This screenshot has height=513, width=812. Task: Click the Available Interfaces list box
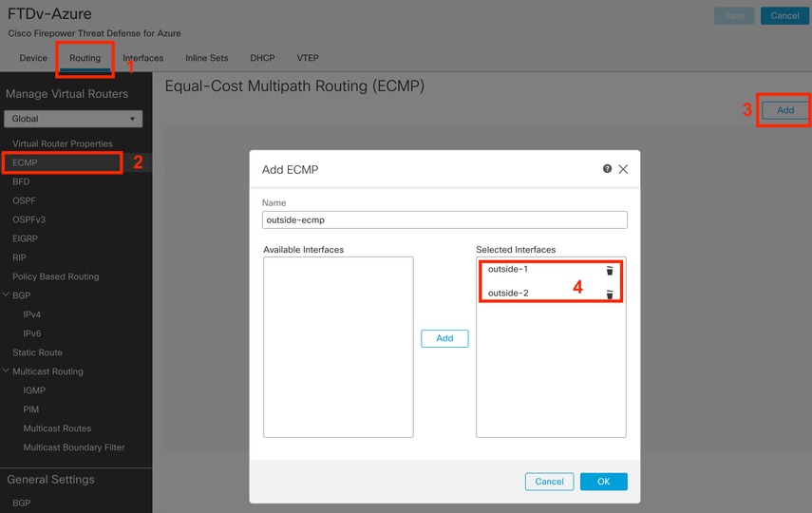(x=338, y=347)
